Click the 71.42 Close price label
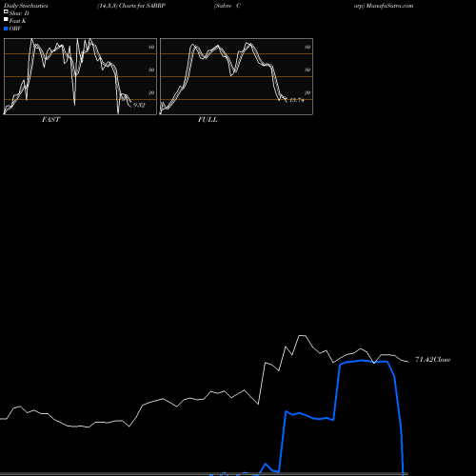The height and width of the screenshot is (476, 476). coord(433,360)
